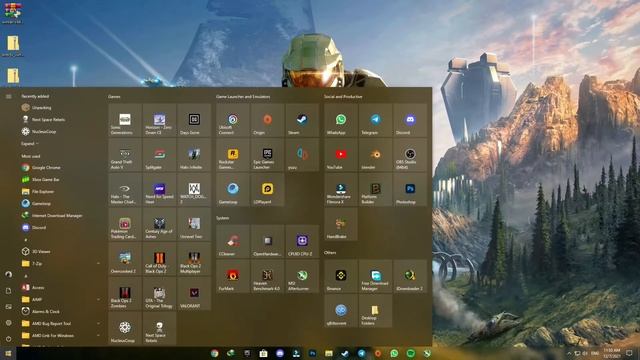Launch the Telegram tile
The image size is (640, 360).
[376, 120]
